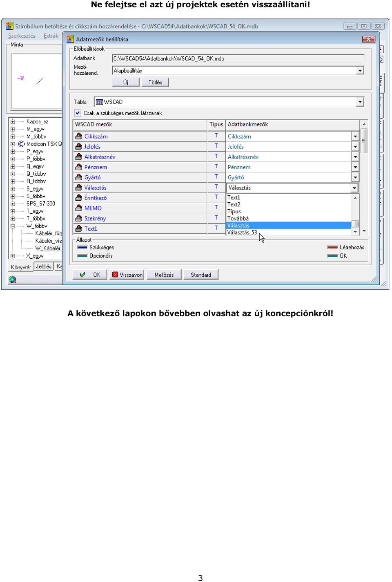Click the Modicon TSX Q library icon
The width and height of the screenshot is (392, 582).
pos(21,144)
